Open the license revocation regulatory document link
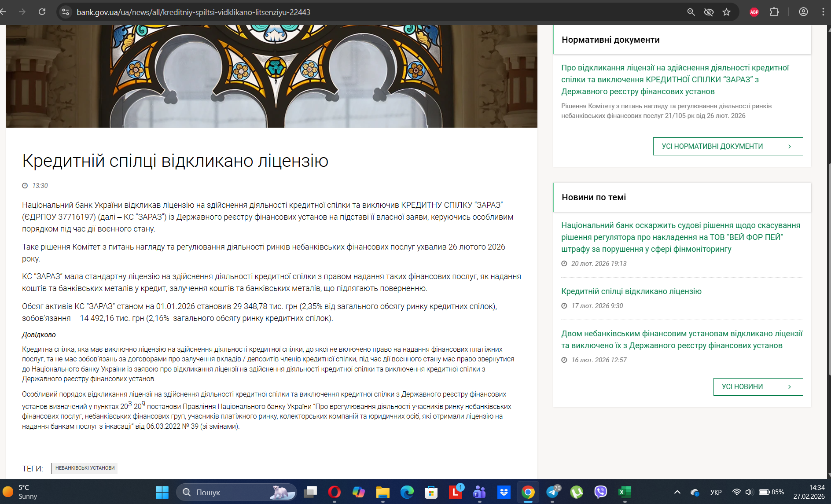 point(675,80)
